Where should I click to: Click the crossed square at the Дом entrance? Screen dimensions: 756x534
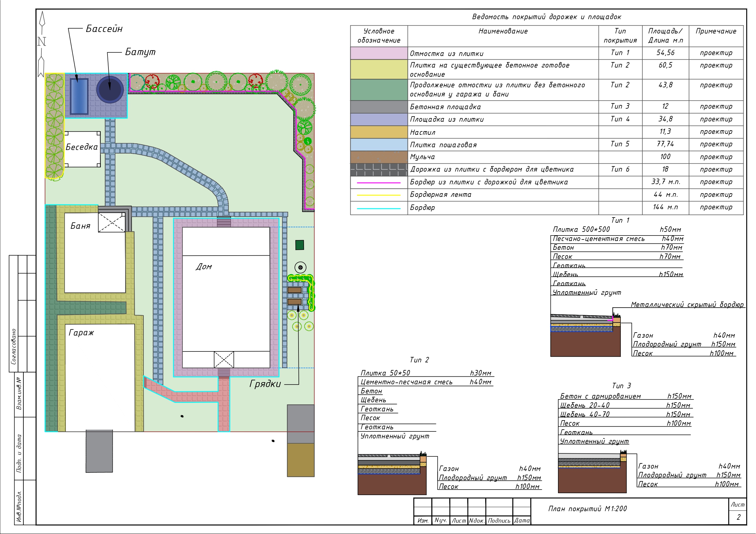(224, 359)
